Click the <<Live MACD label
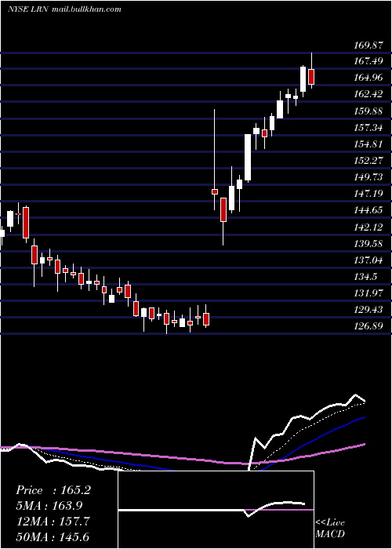 click(x=330, y=528)
